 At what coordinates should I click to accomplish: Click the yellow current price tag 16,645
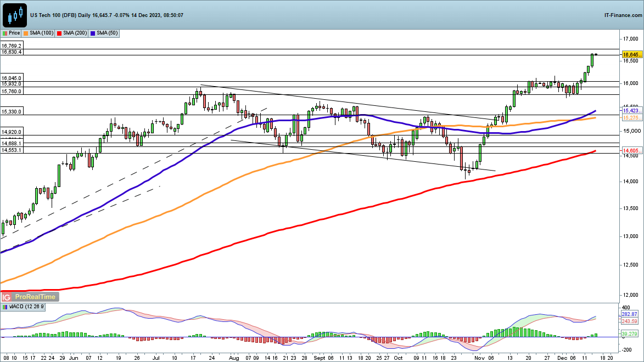632,55
